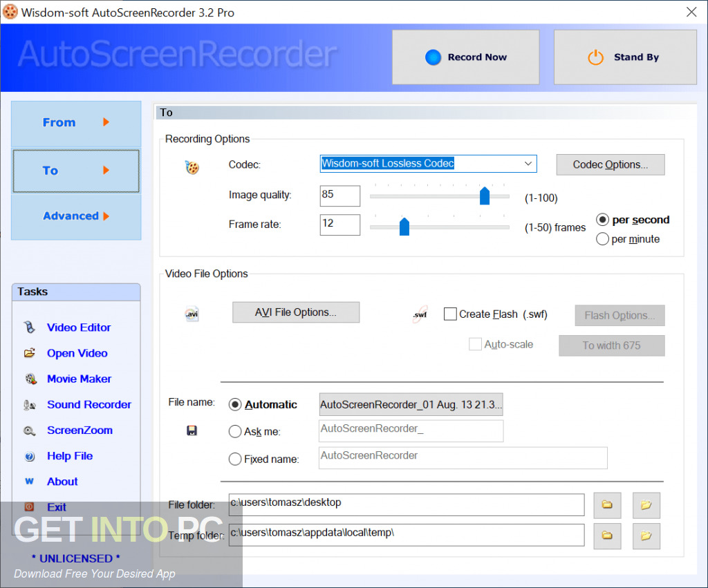Click the Exit link in Tasks
The width and height of the screenshot is (708, 588).
57,507
